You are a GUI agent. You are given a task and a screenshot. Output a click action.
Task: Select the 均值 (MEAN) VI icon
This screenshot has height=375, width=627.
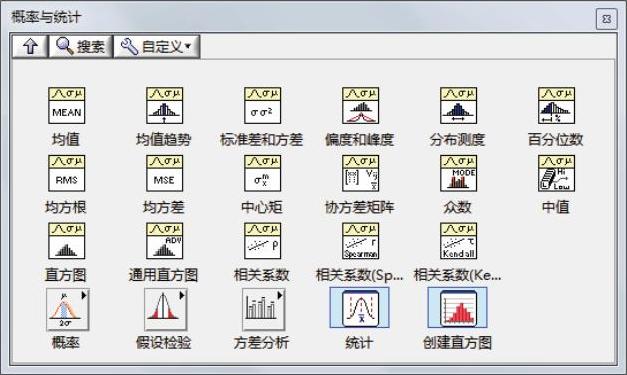pyautogui.click(x=66, y=106)
